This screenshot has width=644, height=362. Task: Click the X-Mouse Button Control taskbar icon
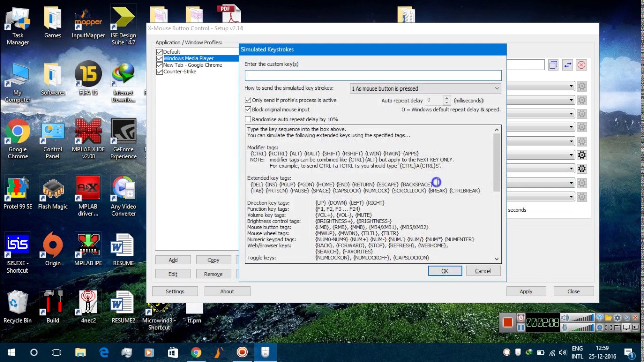(x=265, y=352)
